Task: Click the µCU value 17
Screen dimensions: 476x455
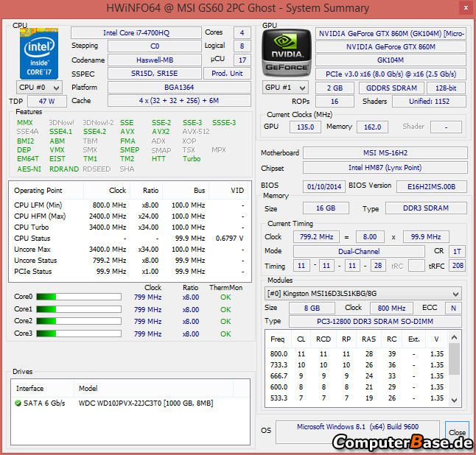Action: pyautogui.click(x=242, y=60)
